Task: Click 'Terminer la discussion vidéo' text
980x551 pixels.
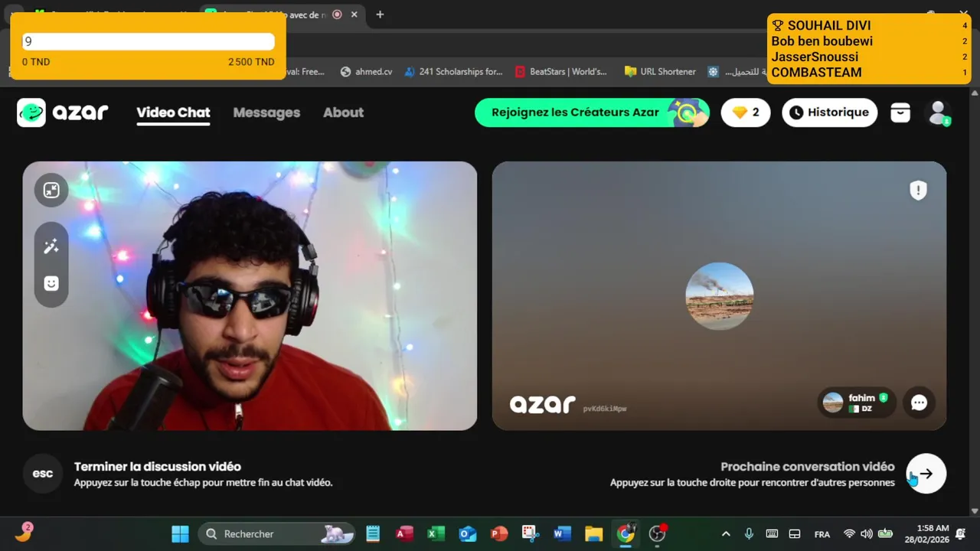Action: [158, 466]
